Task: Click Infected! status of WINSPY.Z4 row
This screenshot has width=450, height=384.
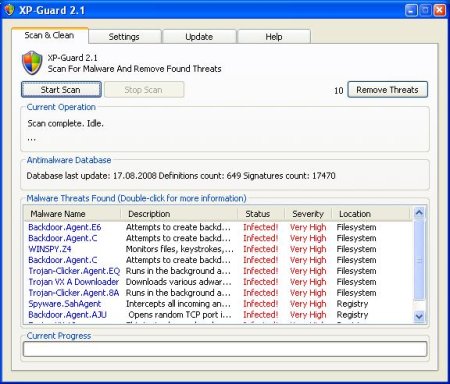Action: coord(260,249)
